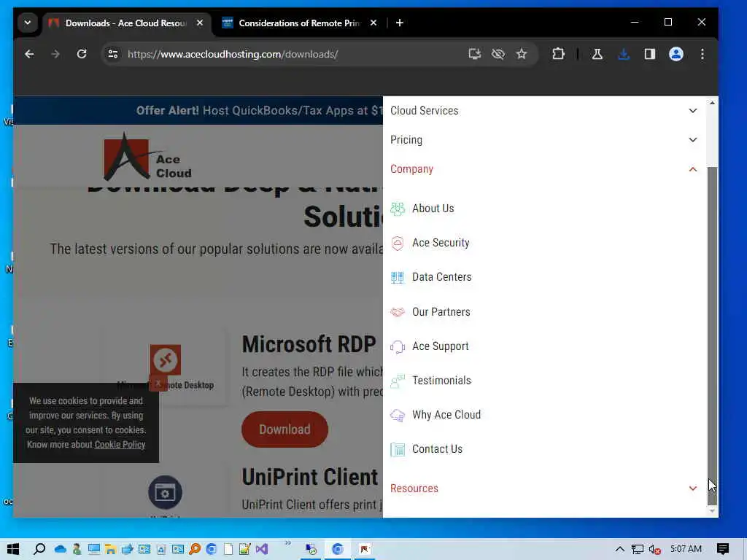The image size is (747, 560).
Task: Click the About Us people icon
Action: point(398,209)
